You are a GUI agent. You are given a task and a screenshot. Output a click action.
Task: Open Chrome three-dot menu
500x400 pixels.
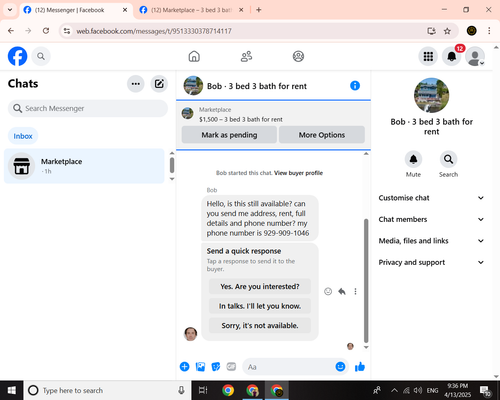tap(489, 31)
